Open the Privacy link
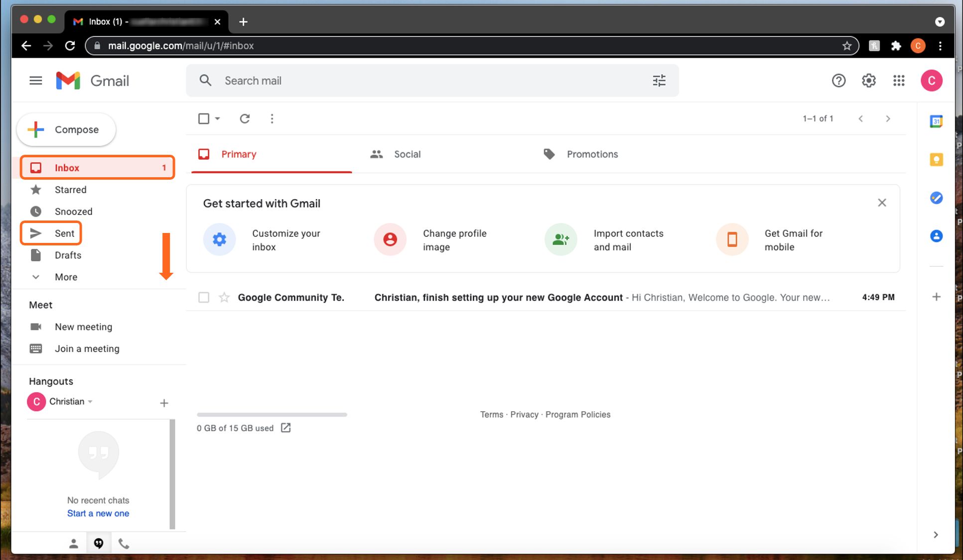 524,415
